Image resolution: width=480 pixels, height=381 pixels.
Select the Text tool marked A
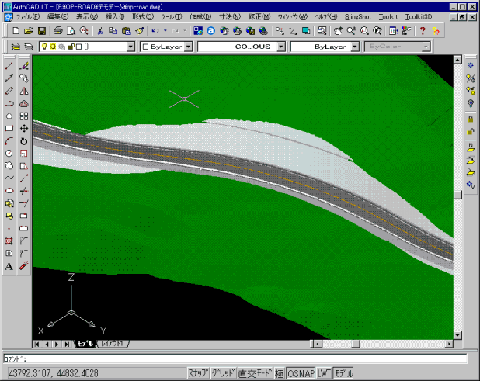[x=9, y=266]
